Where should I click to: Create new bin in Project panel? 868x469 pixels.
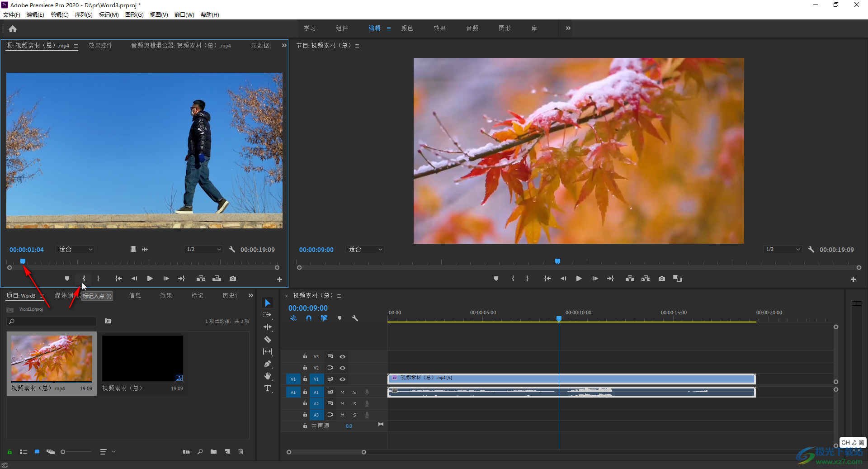point(213,451)
